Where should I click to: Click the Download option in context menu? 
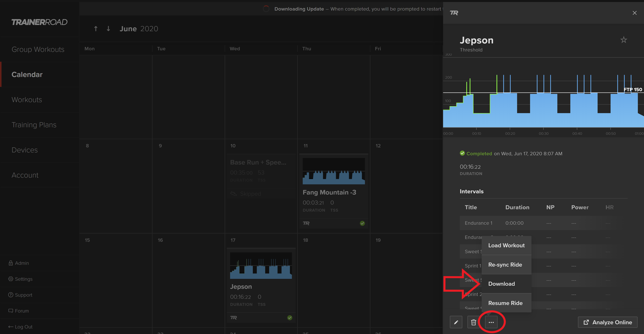[501, 283]
